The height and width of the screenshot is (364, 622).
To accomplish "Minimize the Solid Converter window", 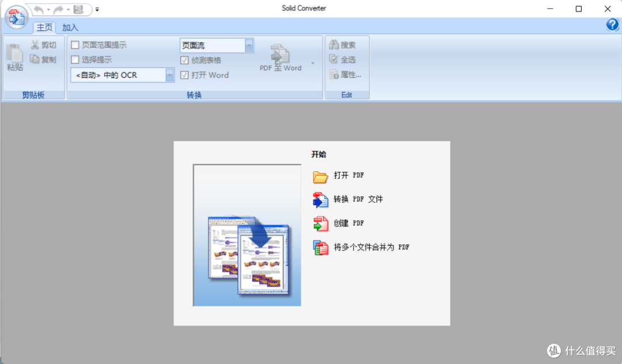I will [x=550, y=9].
